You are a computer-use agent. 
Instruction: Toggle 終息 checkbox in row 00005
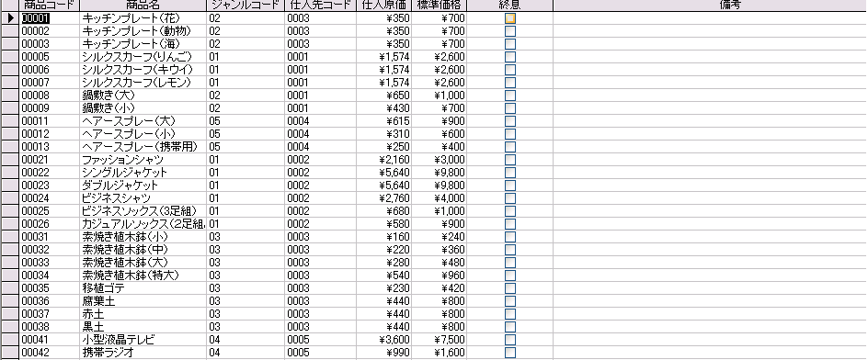tap(509, 56)
